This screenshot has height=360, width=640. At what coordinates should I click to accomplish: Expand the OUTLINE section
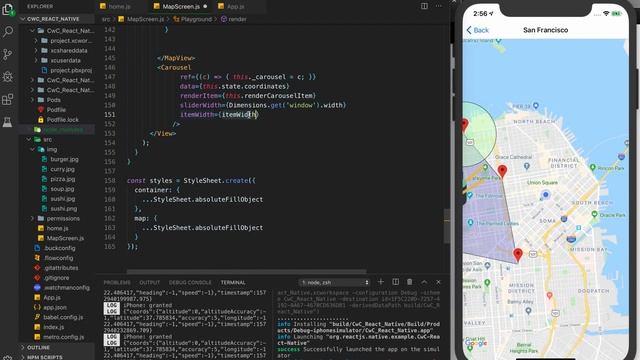coord(38,347)
